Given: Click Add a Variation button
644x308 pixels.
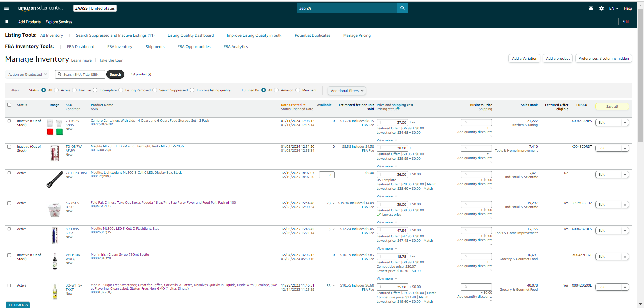Looking at the screenshot, I should 525,58.
